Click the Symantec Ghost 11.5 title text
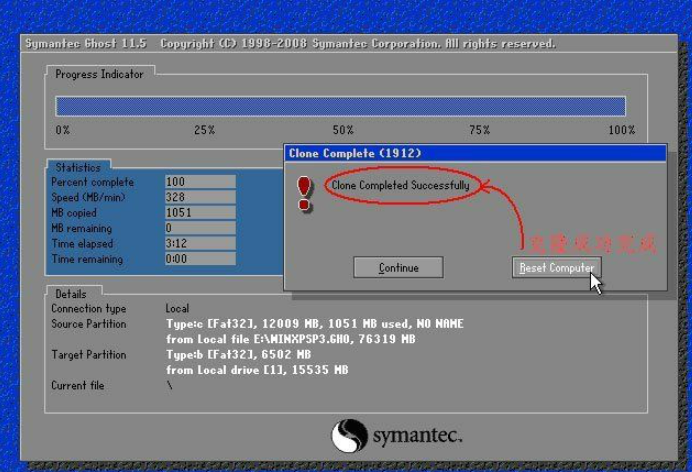 [86, 43]
